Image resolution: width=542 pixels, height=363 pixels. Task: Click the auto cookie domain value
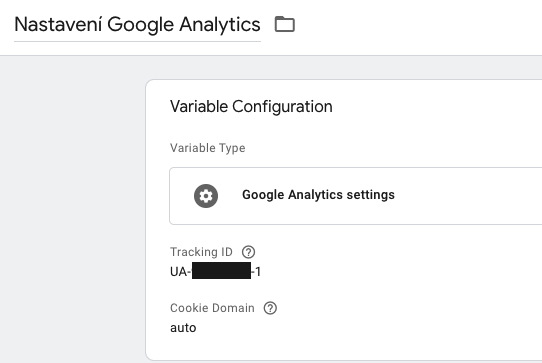tap(183, 328)
